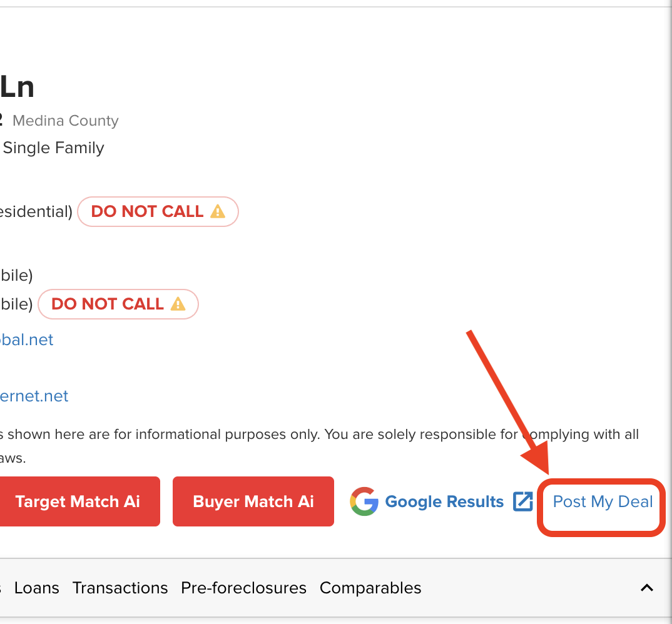Switch to the Transactions tab
The width and height of the screenshot is (672, 624).
coord(120,588)
